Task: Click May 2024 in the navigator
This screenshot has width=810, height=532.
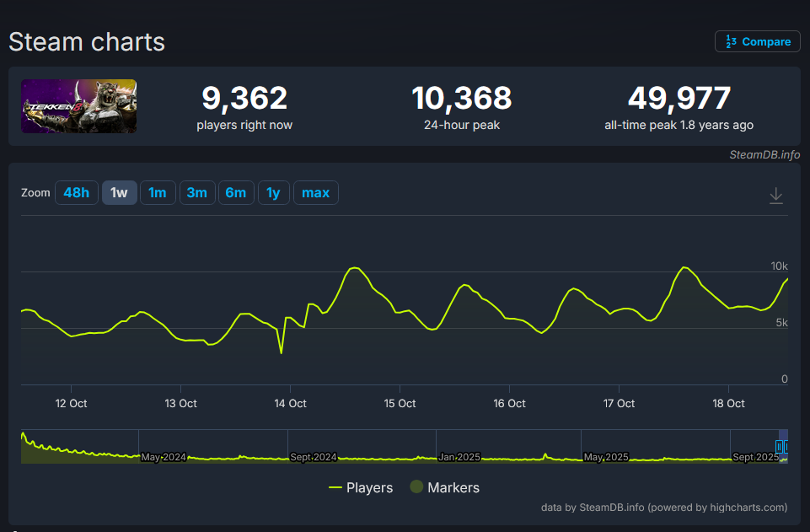Action: pyautogui.click(x=164, y=457)
